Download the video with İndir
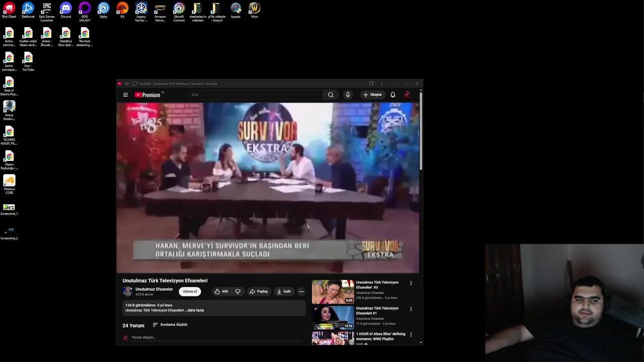 (x=284, y=292)
